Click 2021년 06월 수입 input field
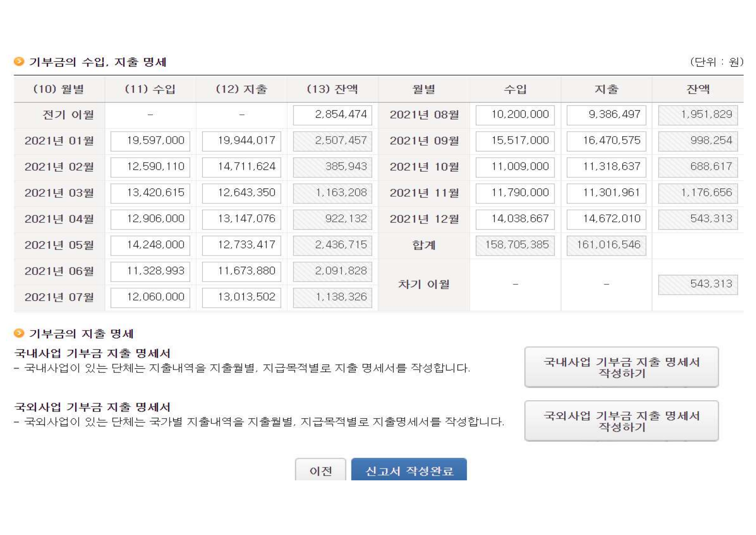The image size is (756, 535). pyautogui.click(x=150, y=271)
